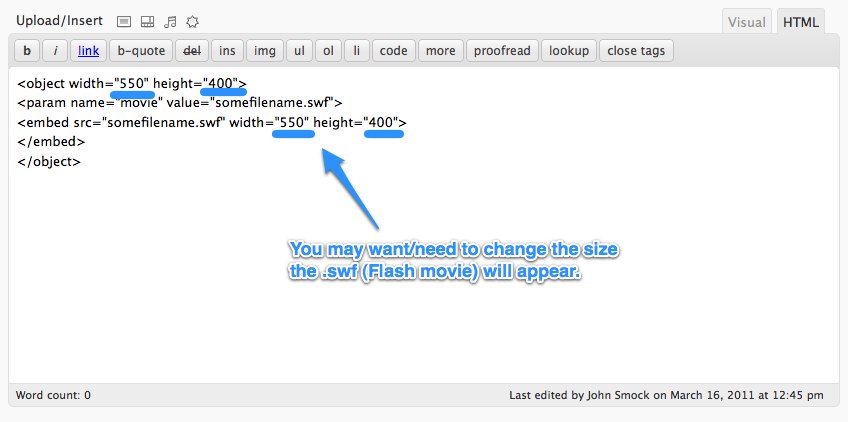Click the Add Video upload icon
Screen dimensions: 848x422
(147, 21)
